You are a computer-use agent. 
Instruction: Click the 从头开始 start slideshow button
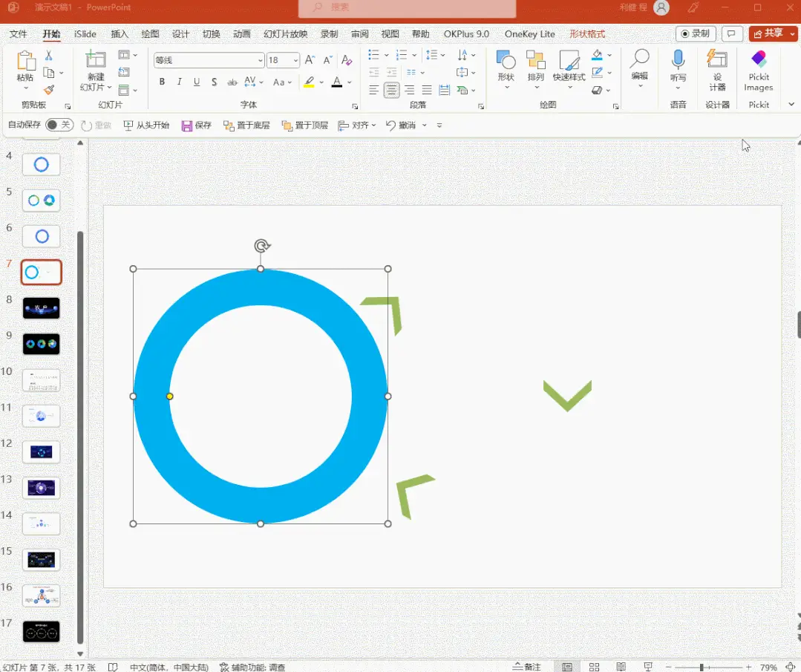point(146,125)
